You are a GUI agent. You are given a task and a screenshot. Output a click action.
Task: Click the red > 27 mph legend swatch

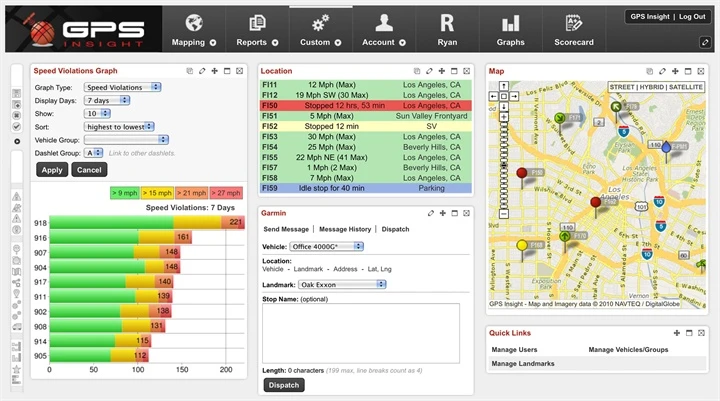(226, 193)
